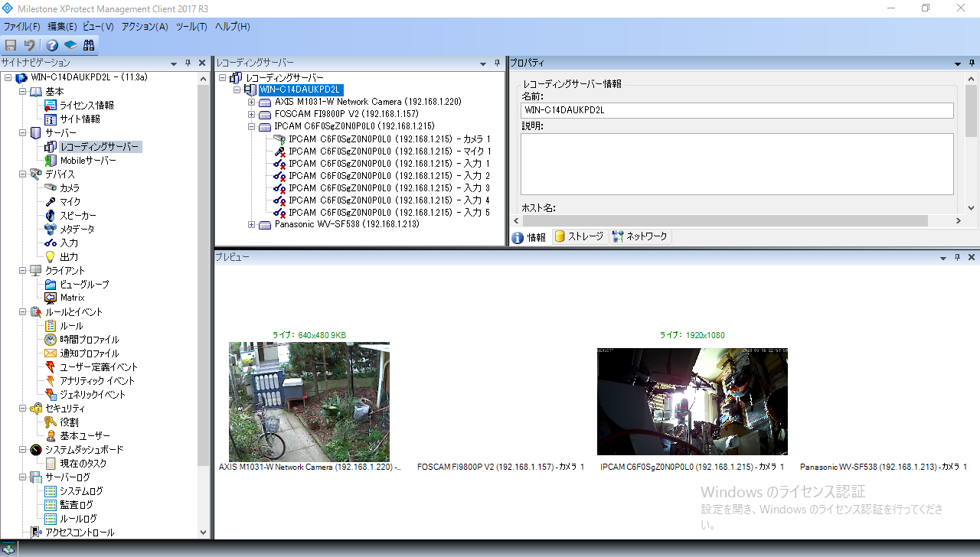Viewport: 980px width, 557px height.
Task: Open the プロパティ pane dropdown arrow
Action: (957, 64)
